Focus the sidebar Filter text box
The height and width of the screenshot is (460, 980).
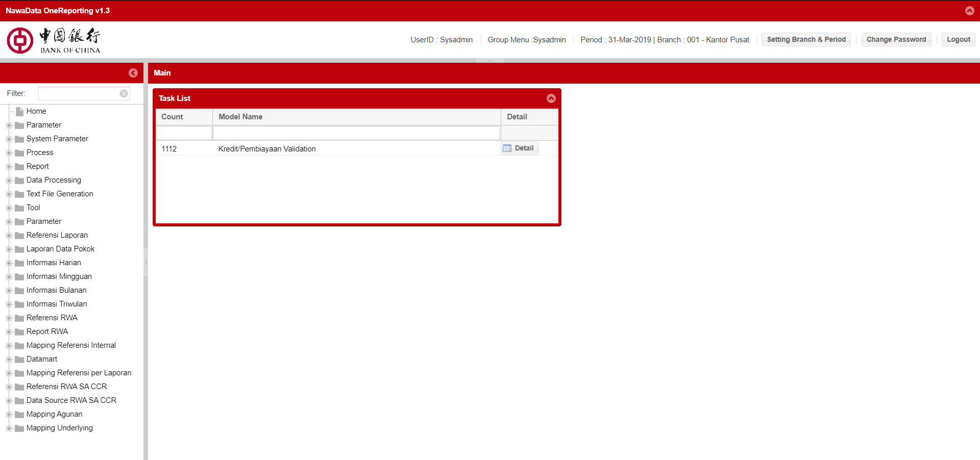point(79,93)
